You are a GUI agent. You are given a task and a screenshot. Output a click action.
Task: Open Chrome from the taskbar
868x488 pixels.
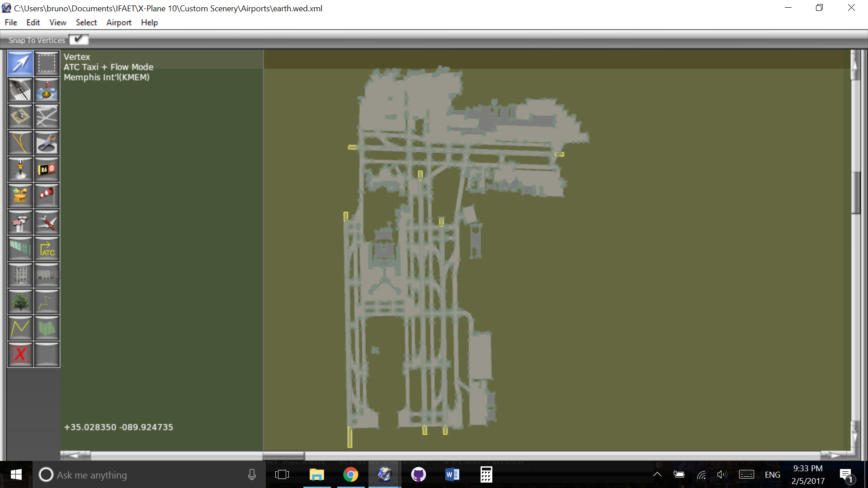(350, 475)
